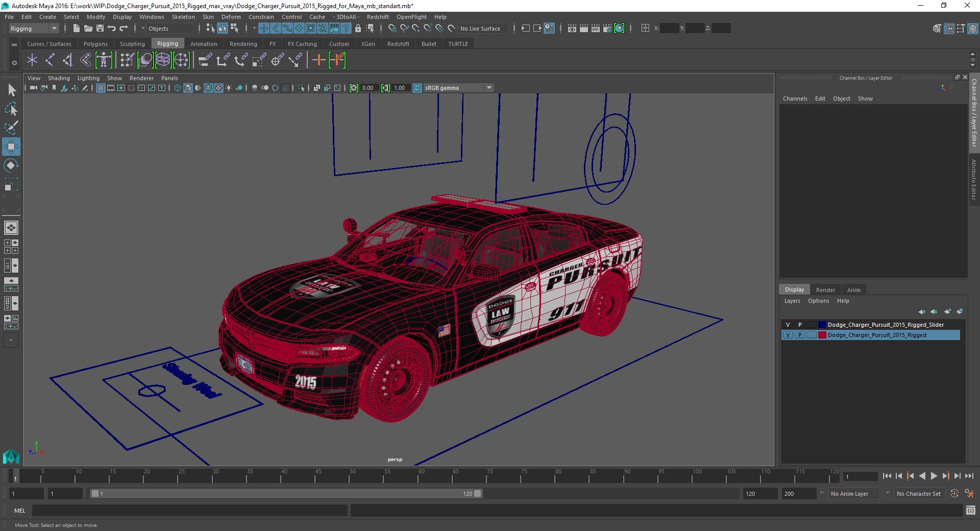The image size is (980, 531).
Task: Toggle visibility of Dodge_Charger_Pursuit_2015_Rigged layer
Action: coord(788,335)
